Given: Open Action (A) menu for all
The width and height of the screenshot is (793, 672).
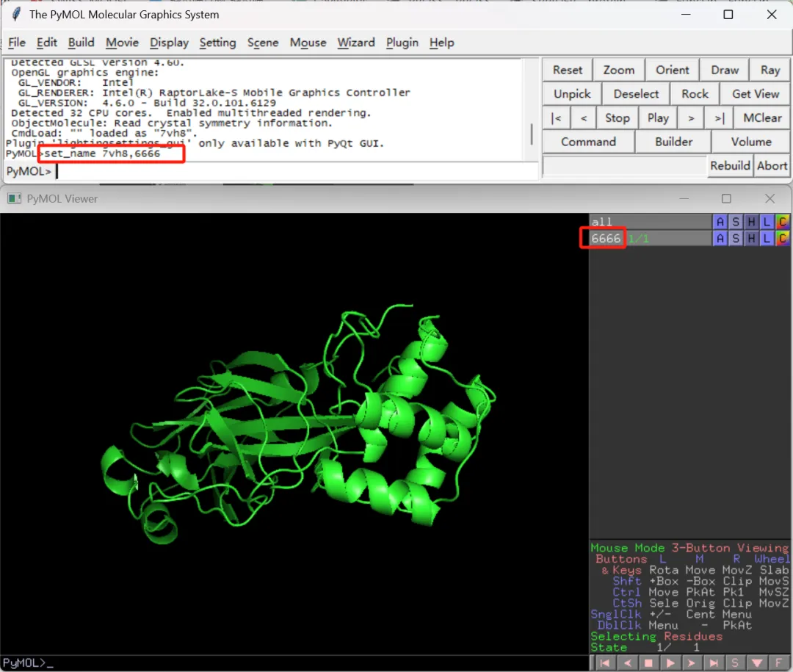Looking at the screenshot, I should click(x=720, y=222).
